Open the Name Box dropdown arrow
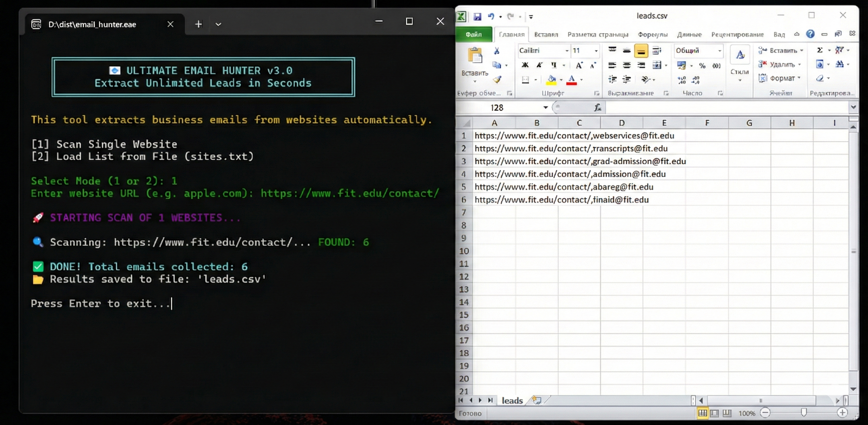Image resolution: width=868 pixels, height=425 pixels. click(545, 107)
